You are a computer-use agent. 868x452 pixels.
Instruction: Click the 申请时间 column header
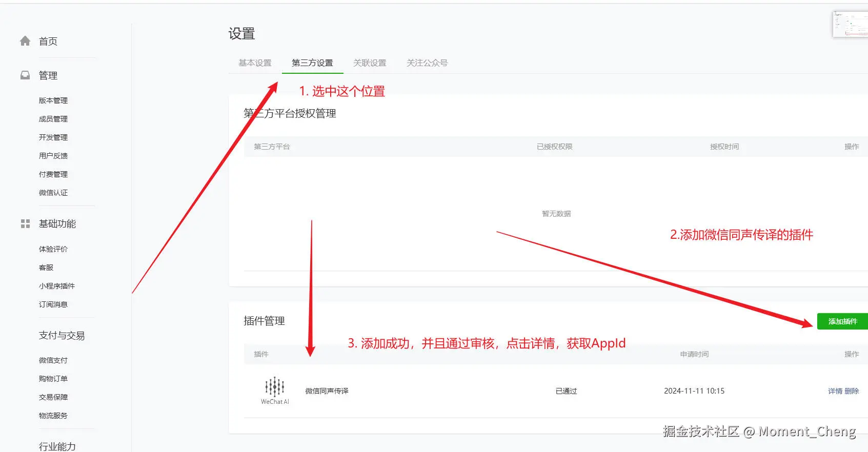click(694, 354)
